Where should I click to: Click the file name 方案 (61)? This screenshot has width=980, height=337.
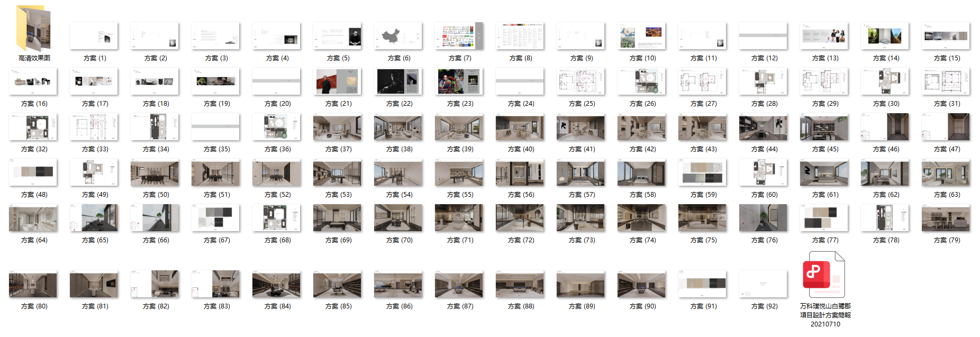point(825,195)
